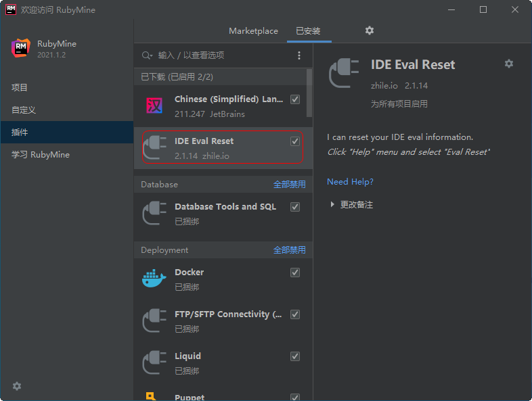This screenshot has width=532, height=401.
Task: Minimize the RubyMine welcome window
Action: (x=451, y=9)
